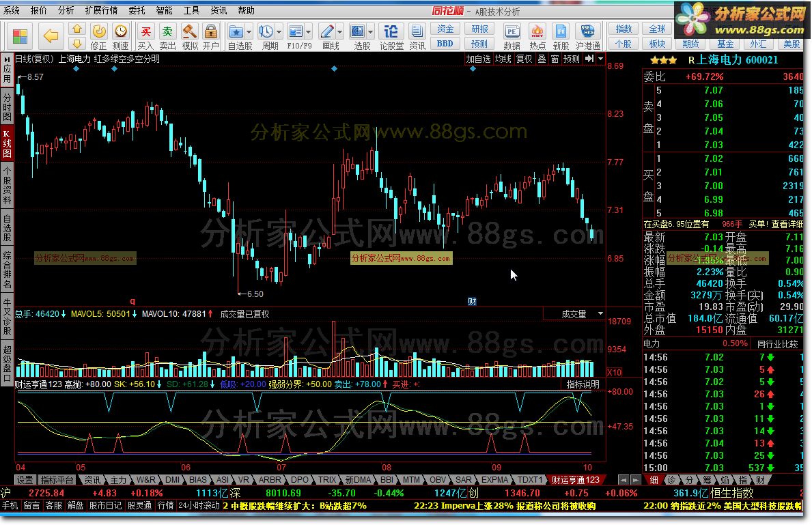Open F10/F9 company info icon

pos(295,32)
